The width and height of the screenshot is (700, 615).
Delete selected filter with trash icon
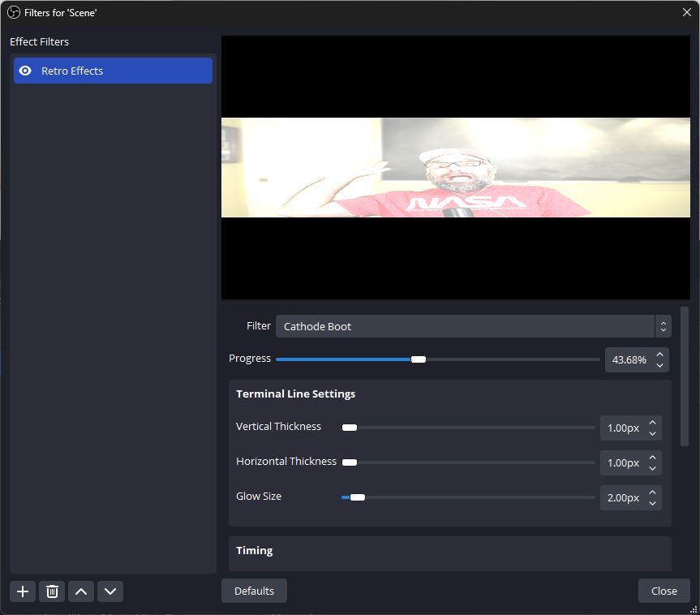point(52,591)
